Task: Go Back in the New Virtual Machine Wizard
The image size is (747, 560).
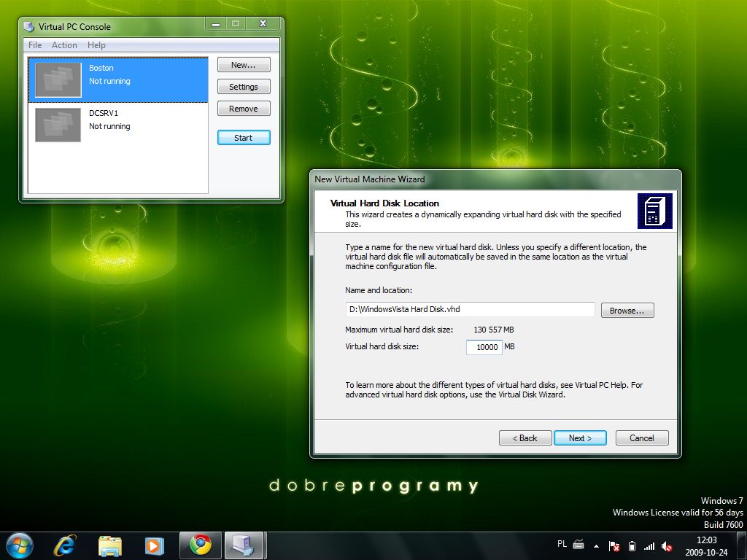Action: click(525, 438)
